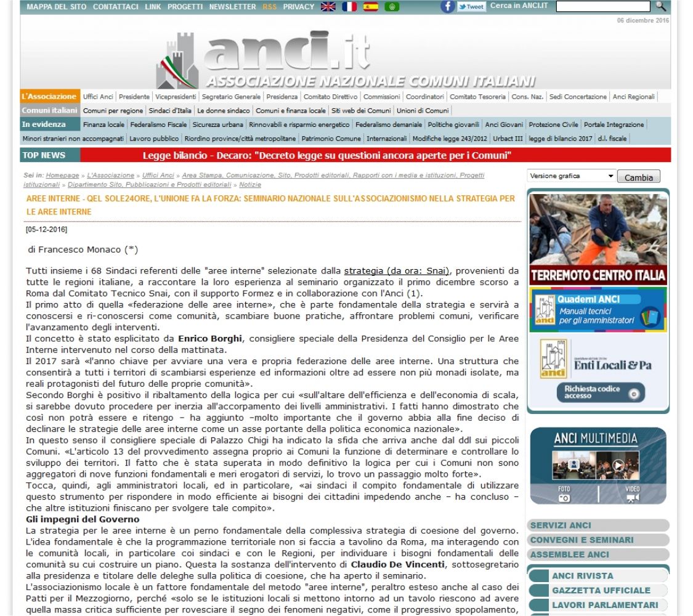Select the L'Associazione menu tab
The width and height of the screenshot is (693, 616).
(50, 96)
